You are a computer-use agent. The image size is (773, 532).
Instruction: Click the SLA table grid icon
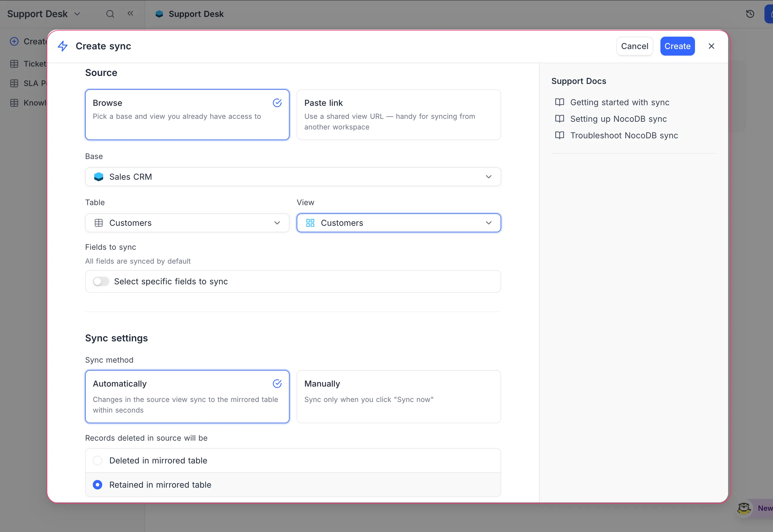[x=14, y=83]
